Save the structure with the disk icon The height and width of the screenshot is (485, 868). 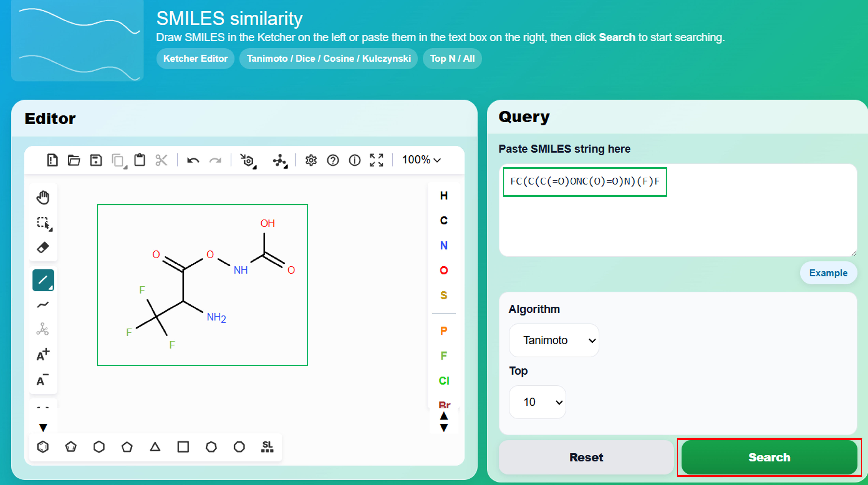[x=96, y=160]
